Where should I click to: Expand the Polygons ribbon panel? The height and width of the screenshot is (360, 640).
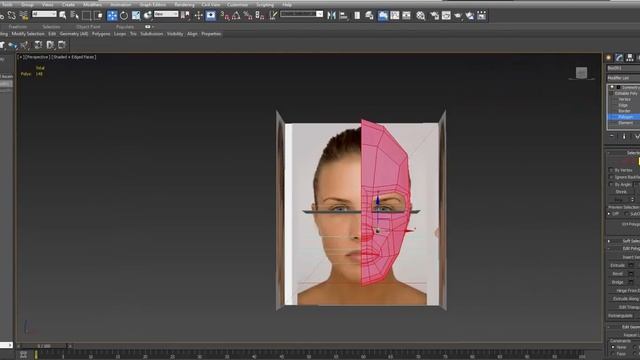(x=101, y=34)
